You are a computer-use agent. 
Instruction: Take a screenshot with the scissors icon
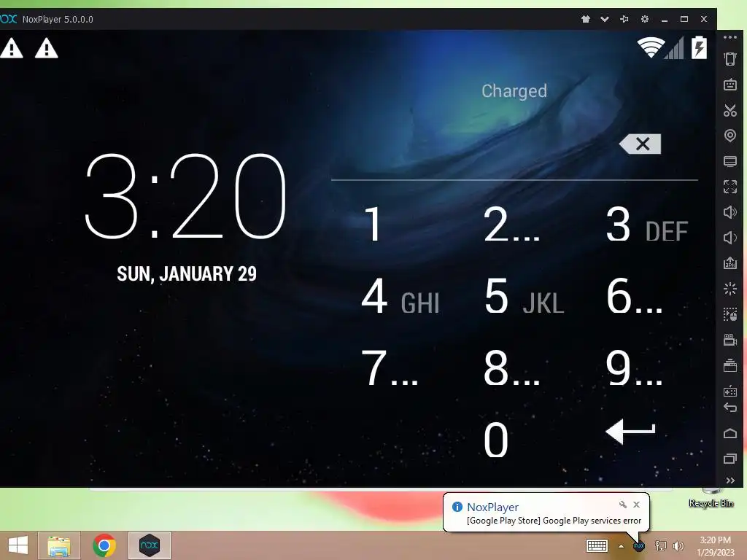point(729,110)
